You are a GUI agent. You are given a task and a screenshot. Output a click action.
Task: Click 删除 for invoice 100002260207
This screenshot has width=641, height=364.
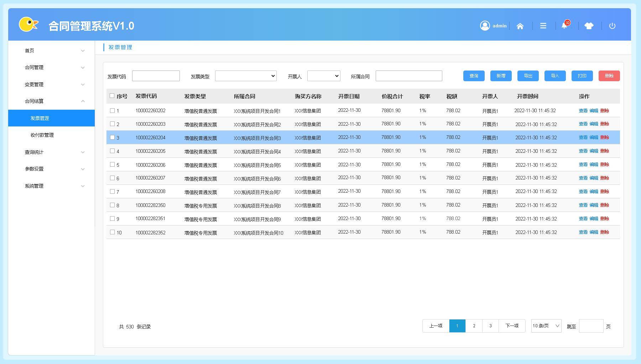coord(604,178)
